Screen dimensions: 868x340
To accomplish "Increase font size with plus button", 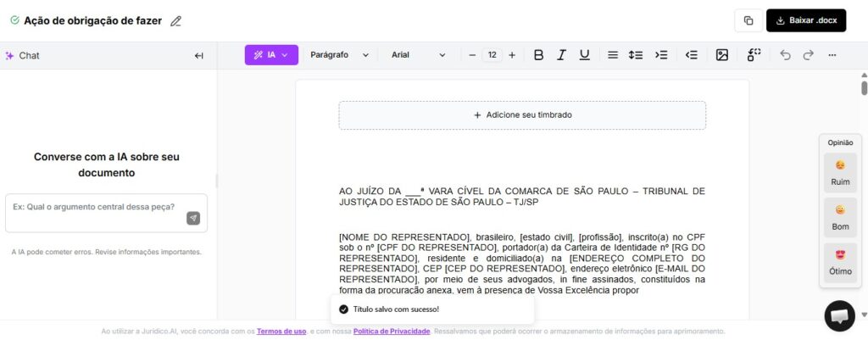I will point(512,55).
